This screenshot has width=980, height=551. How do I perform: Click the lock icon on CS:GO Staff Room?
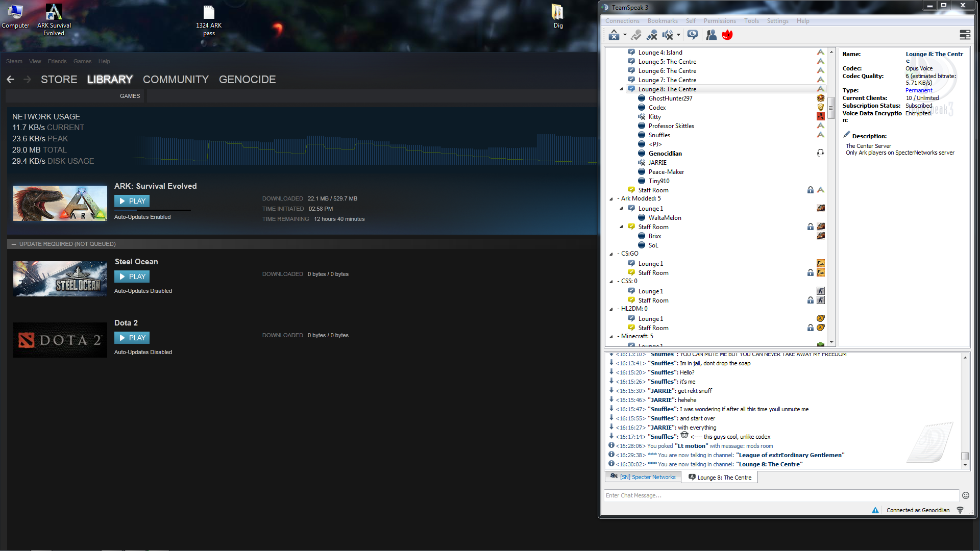tap(810, 273)
